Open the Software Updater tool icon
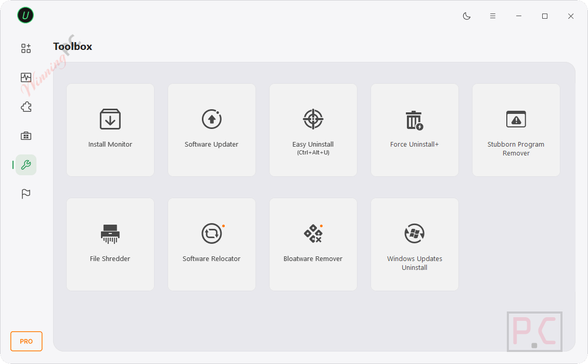 coord(212,119)
